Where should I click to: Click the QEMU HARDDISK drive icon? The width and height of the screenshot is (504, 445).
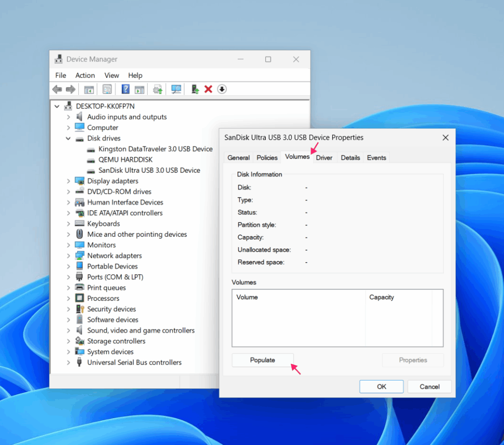click(91, 160)
